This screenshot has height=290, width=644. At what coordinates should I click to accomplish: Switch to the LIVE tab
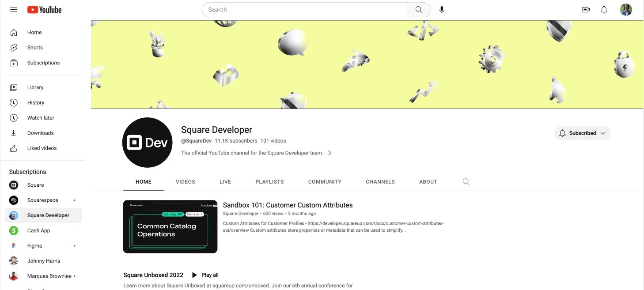point(225,181)
